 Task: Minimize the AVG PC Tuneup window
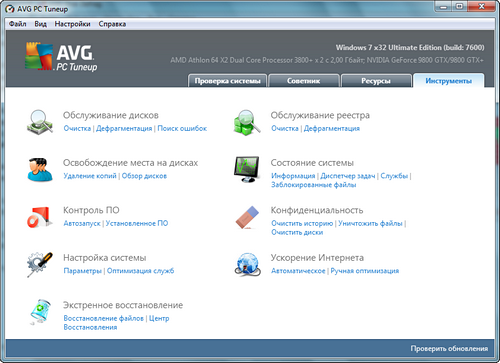(x=444, y=6)
